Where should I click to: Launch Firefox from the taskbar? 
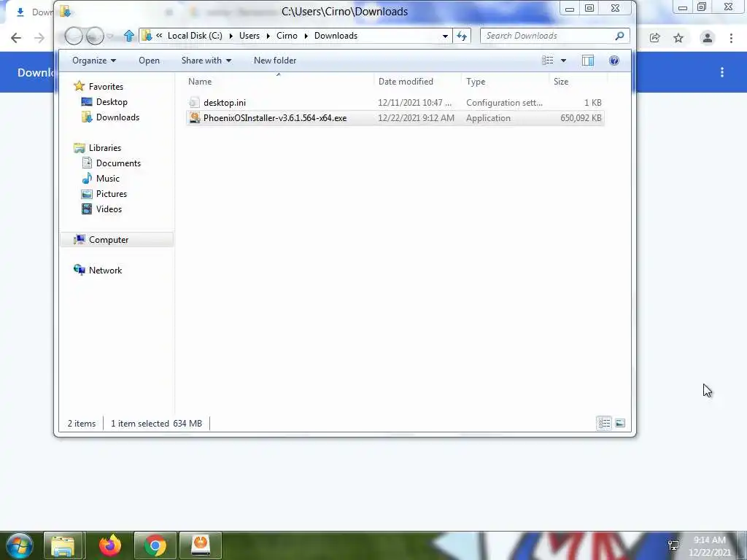pyautogui.click(x=110, y=545)
